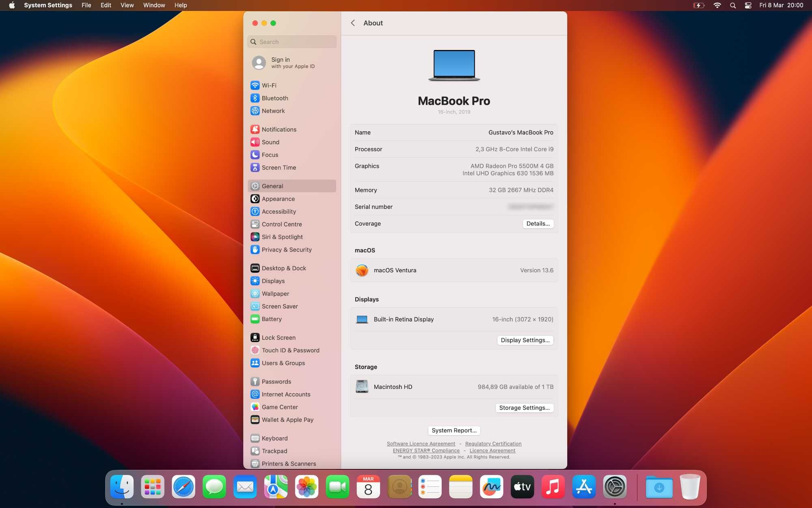Select Passwords in the sidebar

(292, 382)
